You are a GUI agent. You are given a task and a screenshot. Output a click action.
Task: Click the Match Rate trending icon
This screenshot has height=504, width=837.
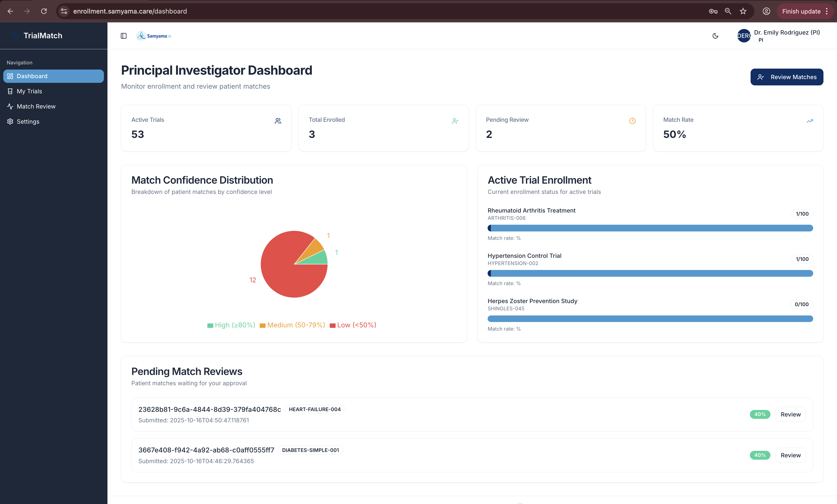click(810, 121)
